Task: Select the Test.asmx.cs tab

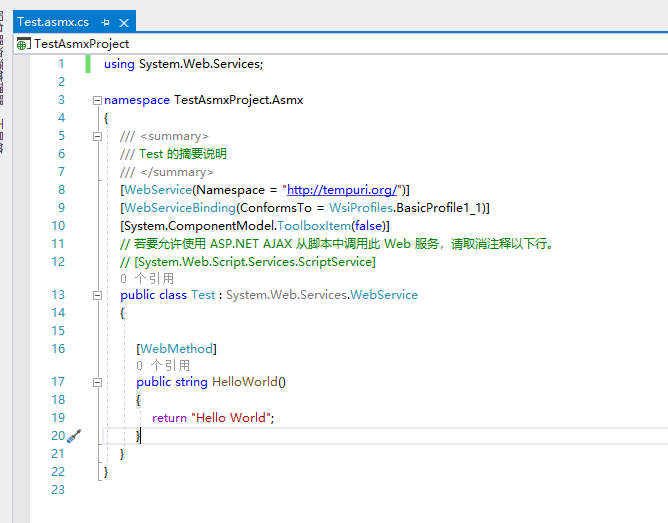Action: (53, 22)
